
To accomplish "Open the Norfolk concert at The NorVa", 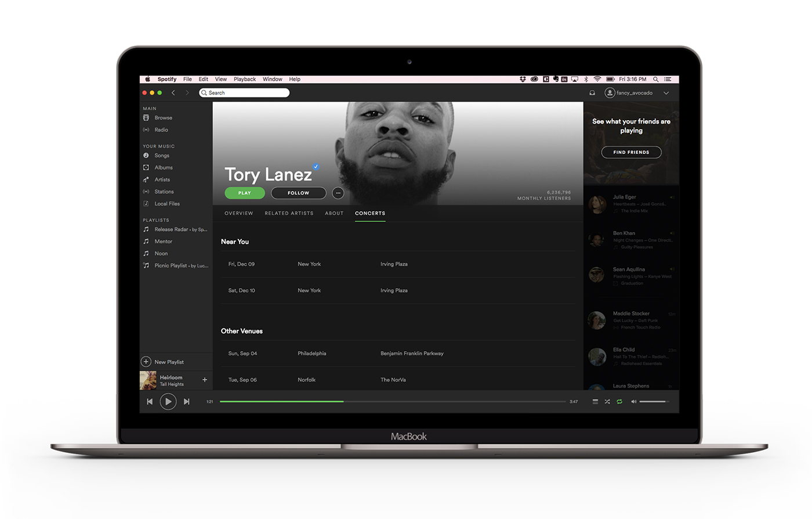I will point(398,379).
